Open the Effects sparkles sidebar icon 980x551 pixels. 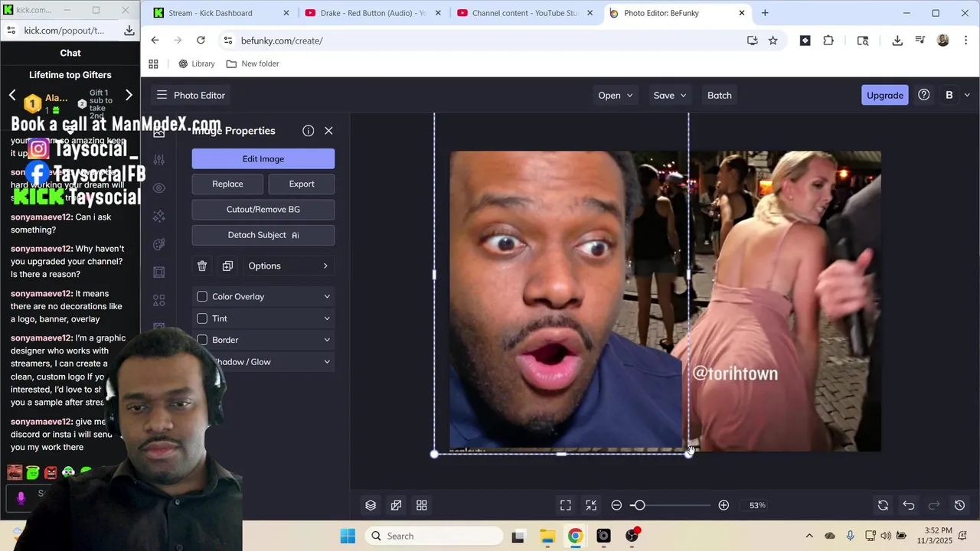(x=158, y=217)
